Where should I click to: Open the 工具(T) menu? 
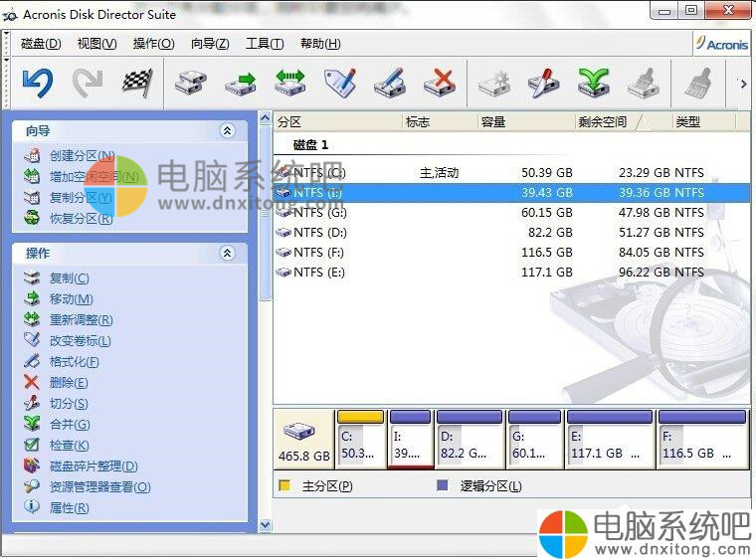[265, 44]
